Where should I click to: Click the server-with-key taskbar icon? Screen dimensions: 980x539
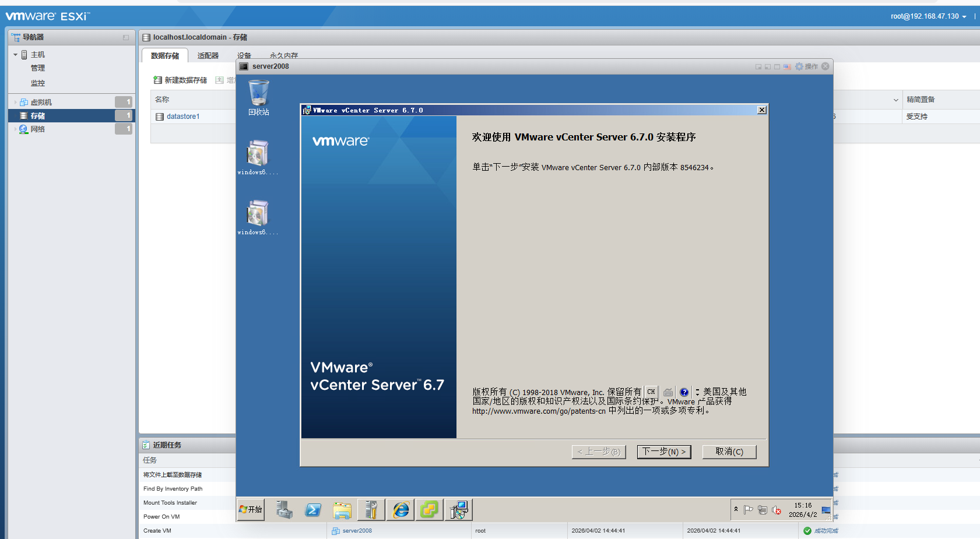371,510
